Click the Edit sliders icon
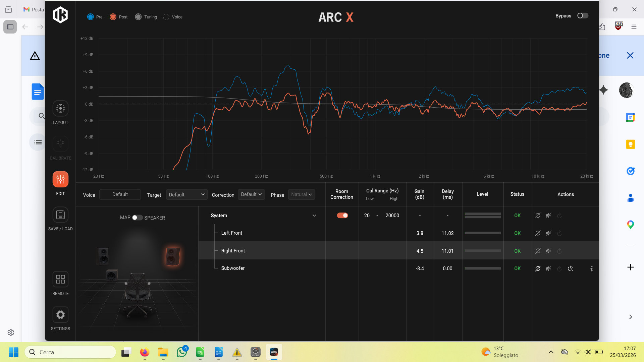 click(60, 179)
